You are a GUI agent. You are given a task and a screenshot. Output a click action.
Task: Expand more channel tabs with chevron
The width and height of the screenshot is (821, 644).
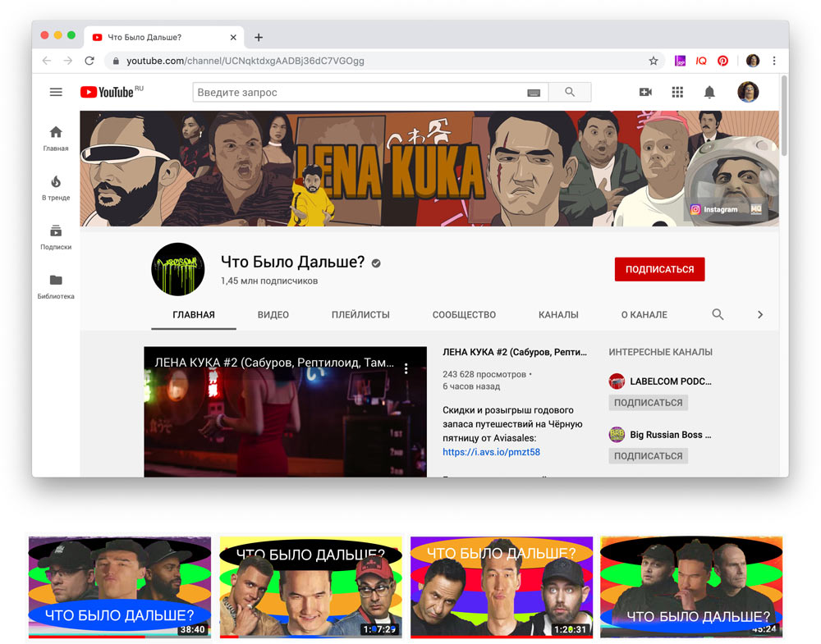click(x=760, y=314)
